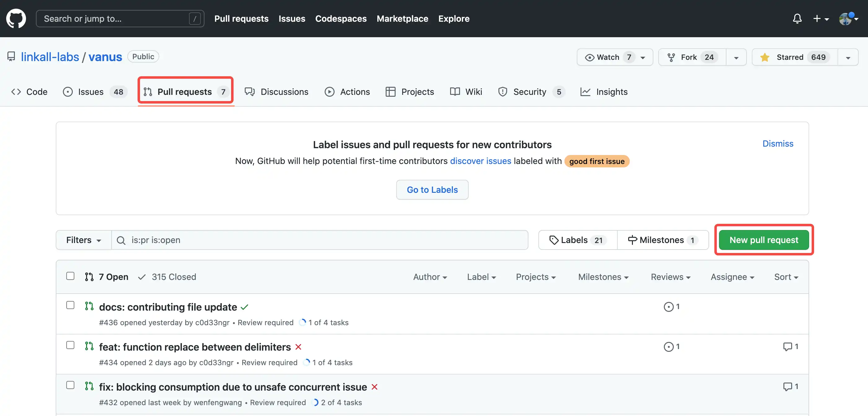Click the Labels icon showing 21

point(576,240)
